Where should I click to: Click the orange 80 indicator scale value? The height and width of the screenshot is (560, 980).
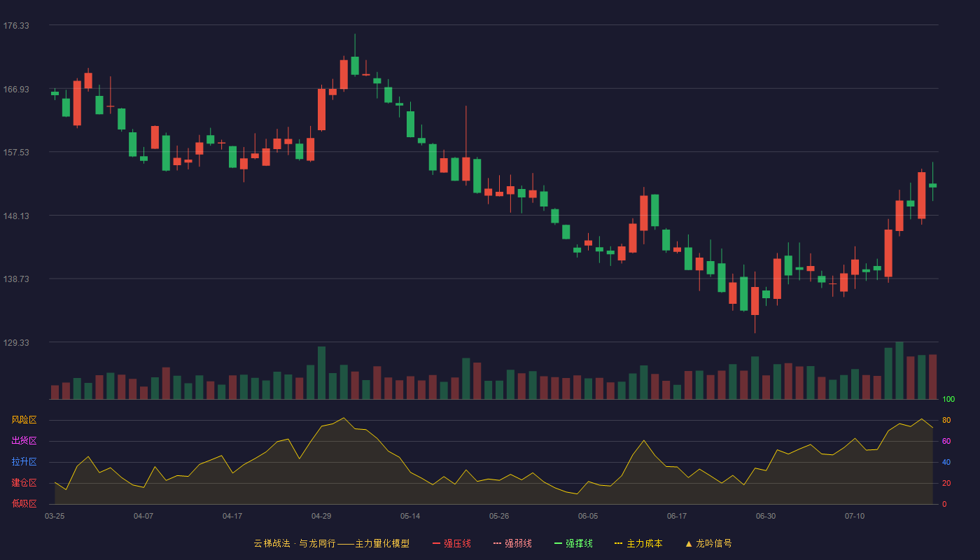(x=946, y=421)
